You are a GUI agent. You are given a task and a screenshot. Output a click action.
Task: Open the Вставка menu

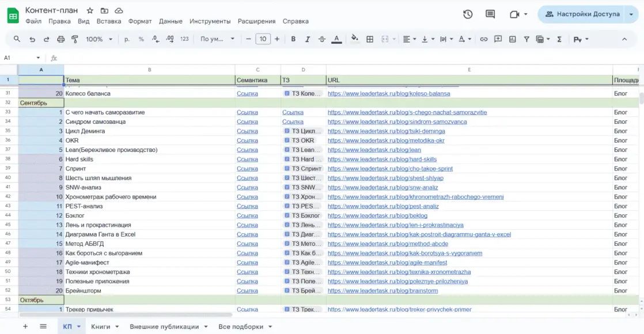pos(109,21)
